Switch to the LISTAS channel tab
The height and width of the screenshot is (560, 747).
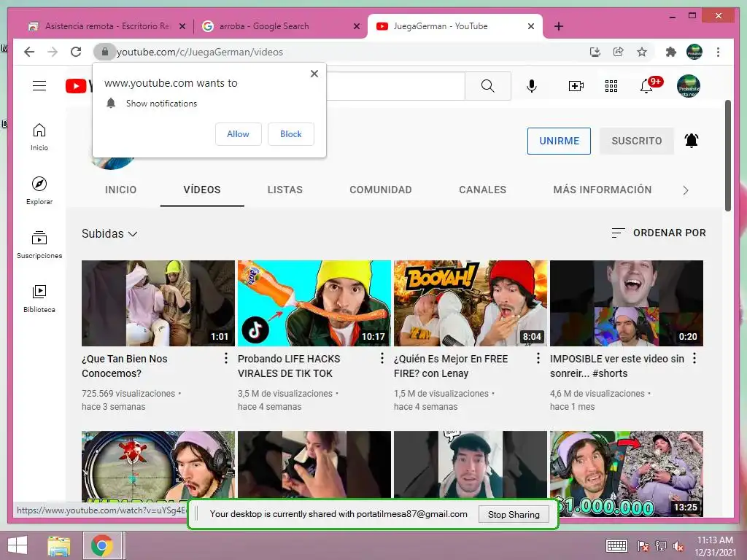point(285,190)
